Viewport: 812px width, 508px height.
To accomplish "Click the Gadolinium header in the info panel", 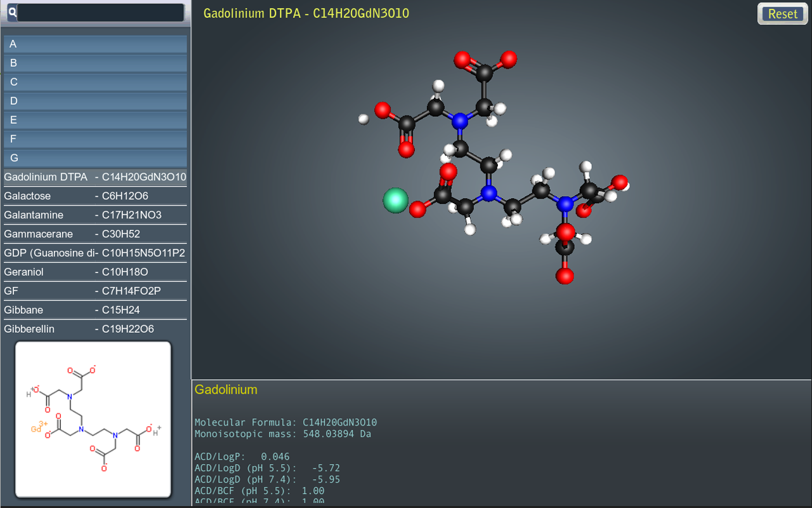I will click(x=225, y=389).
